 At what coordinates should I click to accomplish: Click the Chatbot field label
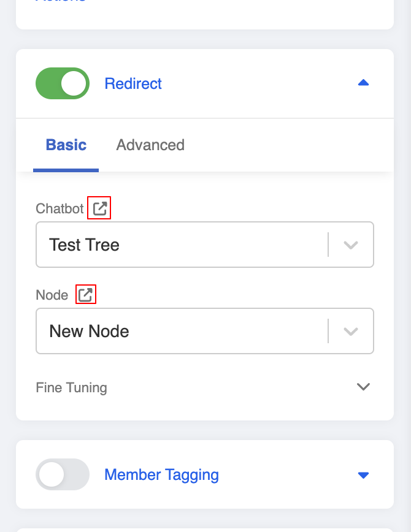pyautogui.click(x=60, y=208)
